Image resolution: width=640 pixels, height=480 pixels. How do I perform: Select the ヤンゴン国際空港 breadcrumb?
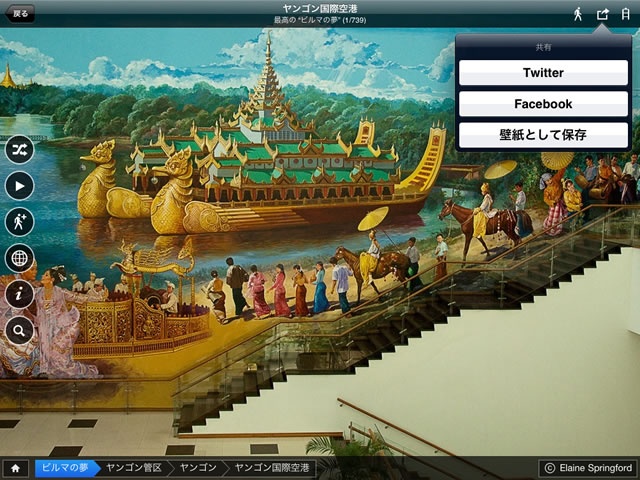coord(272,468)
